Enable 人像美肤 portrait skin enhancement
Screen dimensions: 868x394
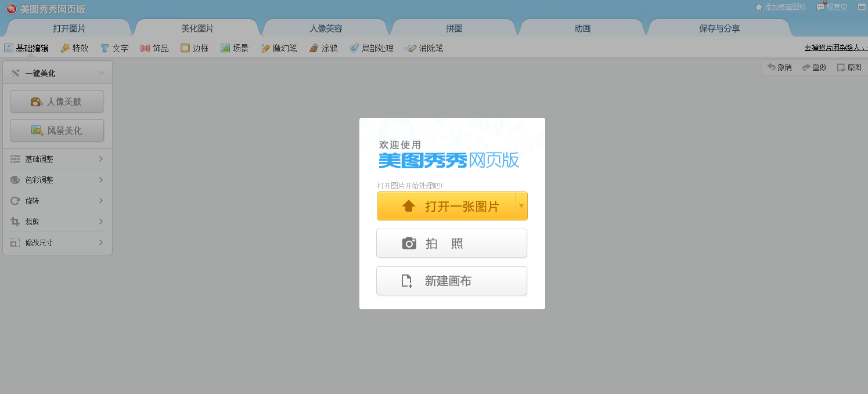pyautogui.click(x=56, y=101)
